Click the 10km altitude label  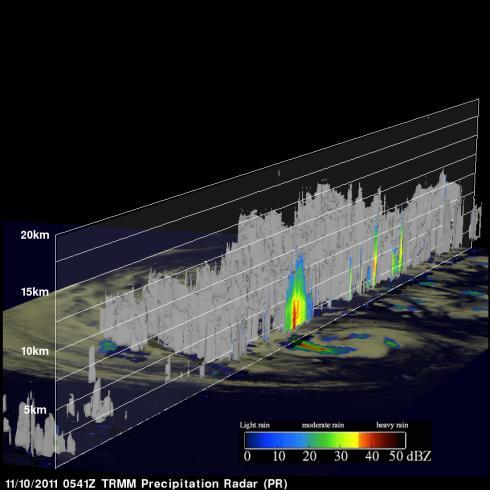tap(35, 351)
